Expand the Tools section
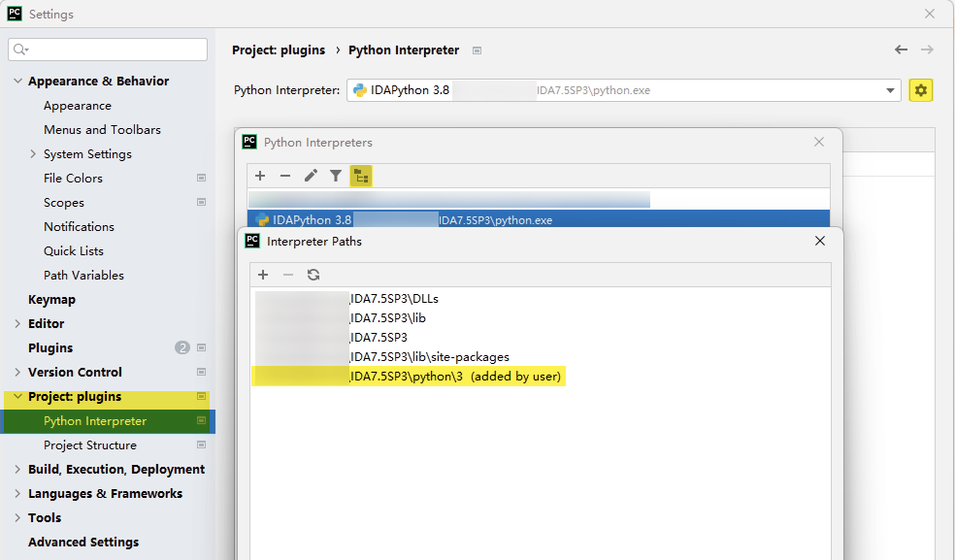Screen dimensions: 955x560 (17, 518)
